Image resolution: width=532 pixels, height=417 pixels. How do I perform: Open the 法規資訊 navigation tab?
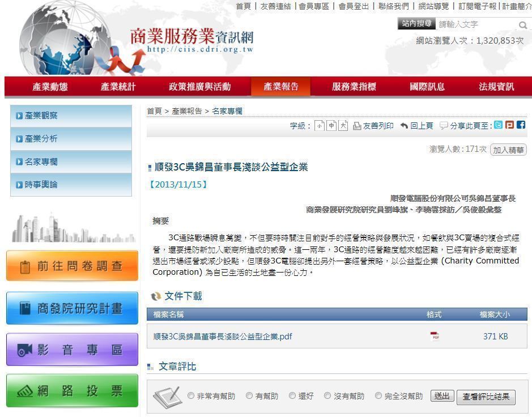coord(496,87)
